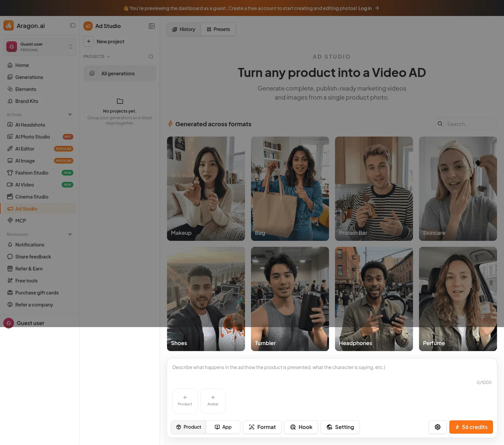Open the Format options
This screenshot has height=445, width=504.
(262, 427)
